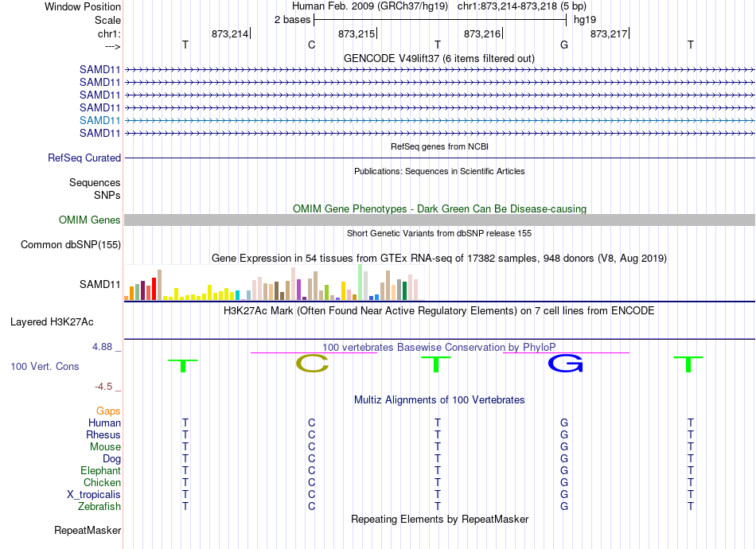The width and height of the screenshot is (756, 549).
Task: Click the red GTEx tissue bar
Action: pos(154,289)
